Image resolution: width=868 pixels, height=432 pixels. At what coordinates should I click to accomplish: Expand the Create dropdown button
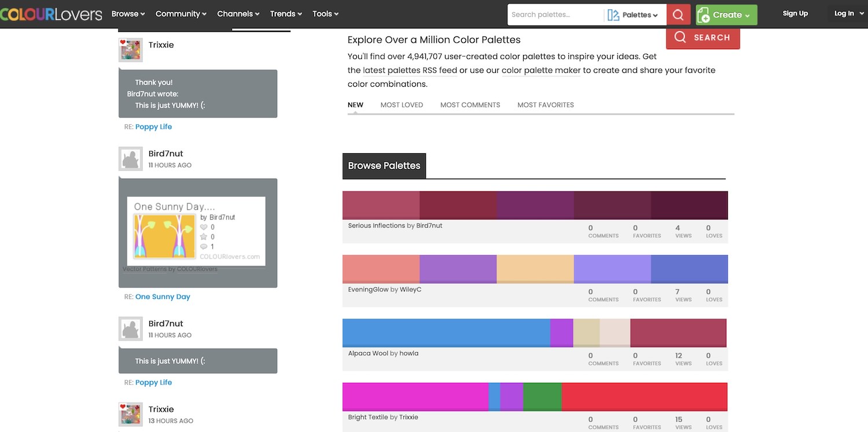[x=726, y=15]
